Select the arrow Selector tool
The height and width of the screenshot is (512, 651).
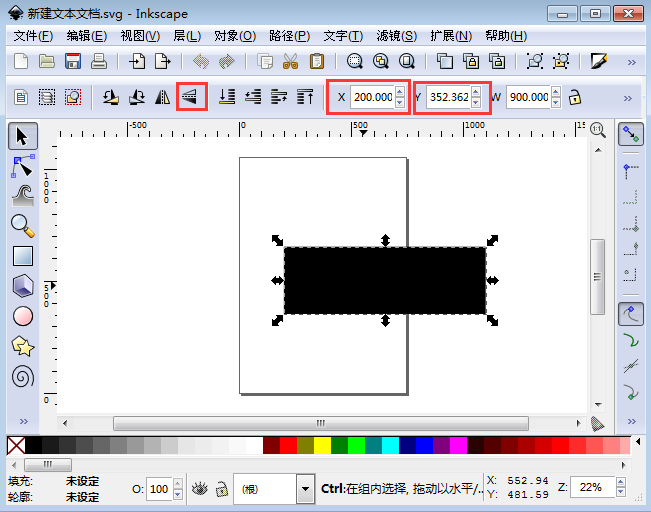tap(23, 136)
